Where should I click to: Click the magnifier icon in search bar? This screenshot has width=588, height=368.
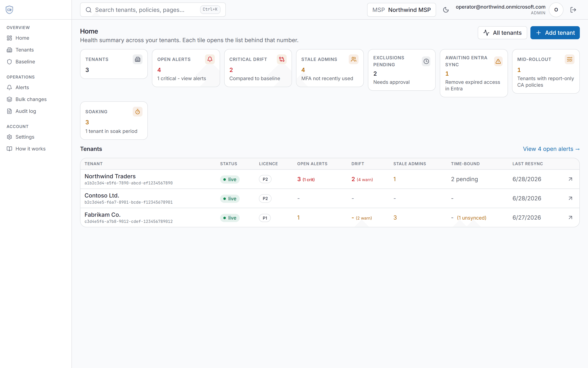88,10
